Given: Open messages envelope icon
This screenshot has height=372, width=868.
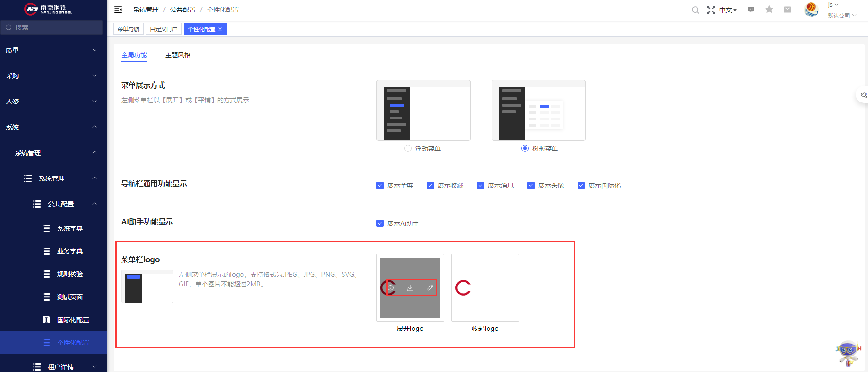Looking at the screenshot, I should click(x=788, y=10).
